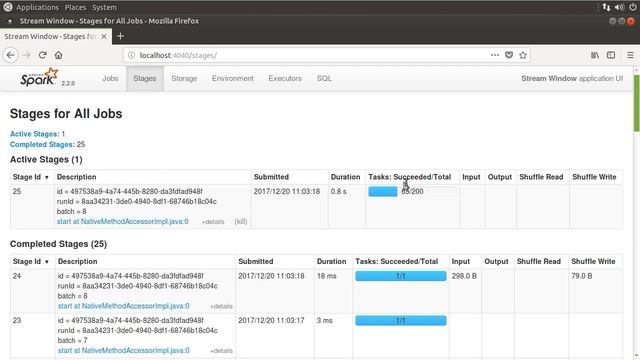
Task: Click the 3 ms duration cell
Action: tap(324, 321)
